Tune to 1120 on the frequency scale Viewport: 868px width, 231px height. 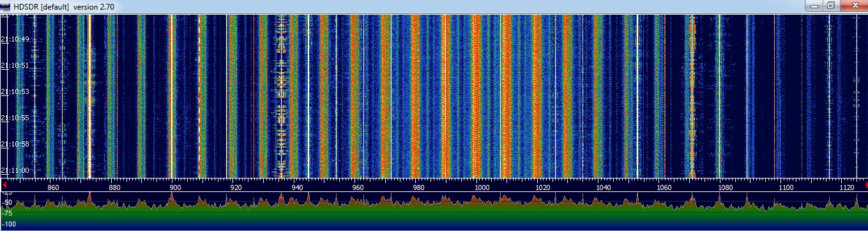(x=848, y=188)
